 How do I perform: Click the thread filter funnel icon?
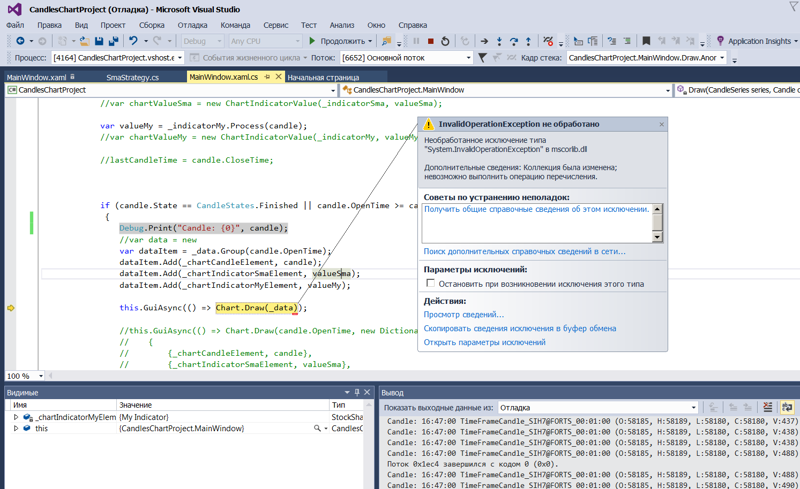482,58
